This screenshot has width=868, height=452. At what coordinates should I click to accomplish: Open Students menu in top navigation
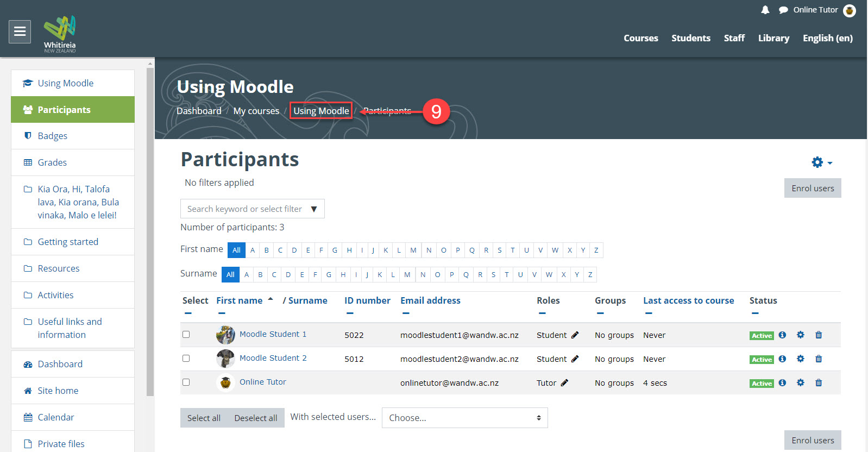pyautogui.click(x=691, y=38)
